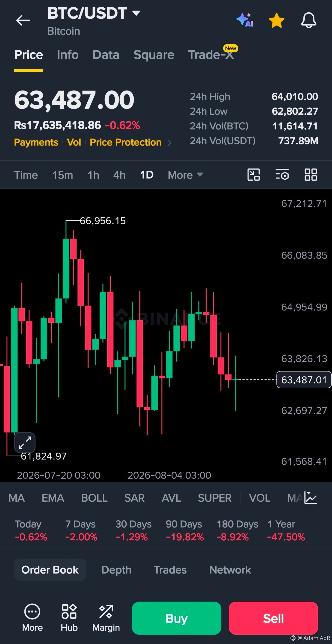Open the Hub icon
332x644 pixels.
coord(69,617)
